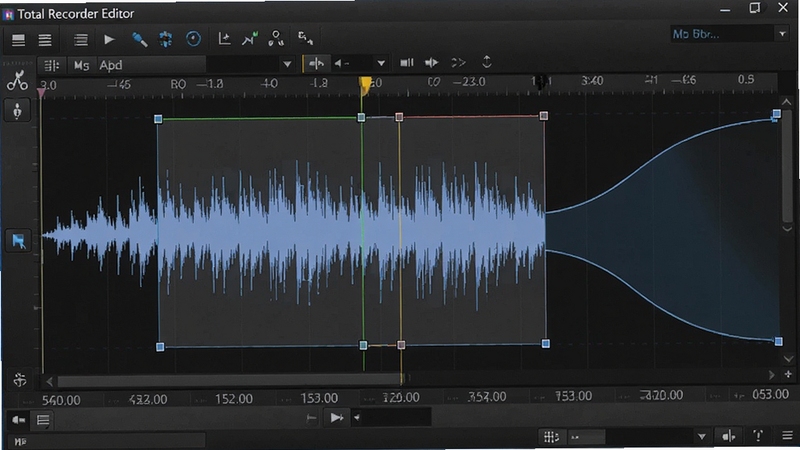Click the blue circular disc icon

[x=193, y=39]
